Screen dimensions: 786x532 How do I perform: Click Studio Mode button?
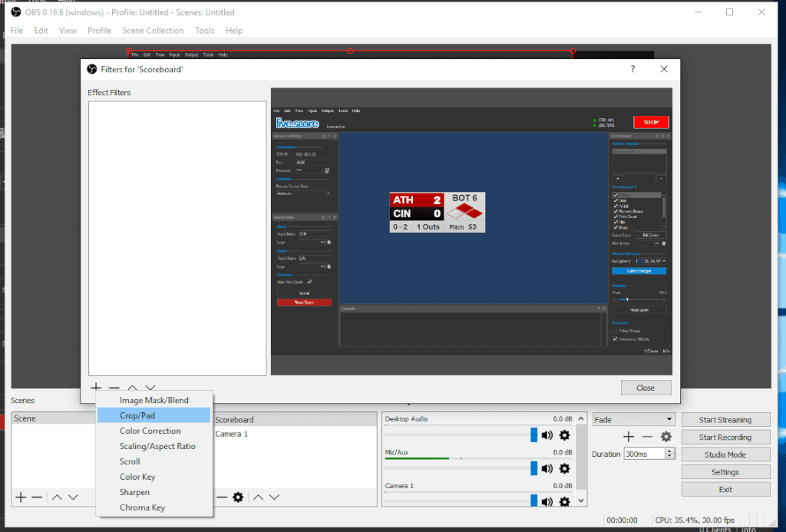pos(725,454)
